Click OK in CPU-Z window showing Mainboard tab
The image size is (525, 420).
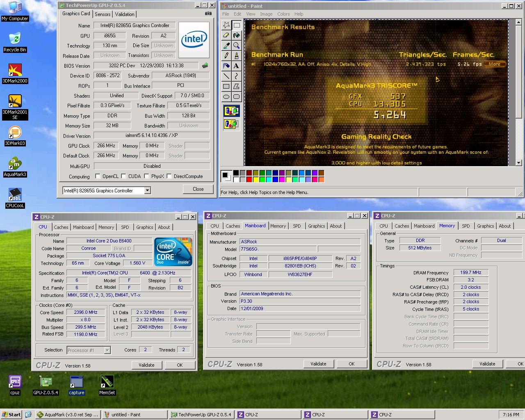[x=352, y=364]
